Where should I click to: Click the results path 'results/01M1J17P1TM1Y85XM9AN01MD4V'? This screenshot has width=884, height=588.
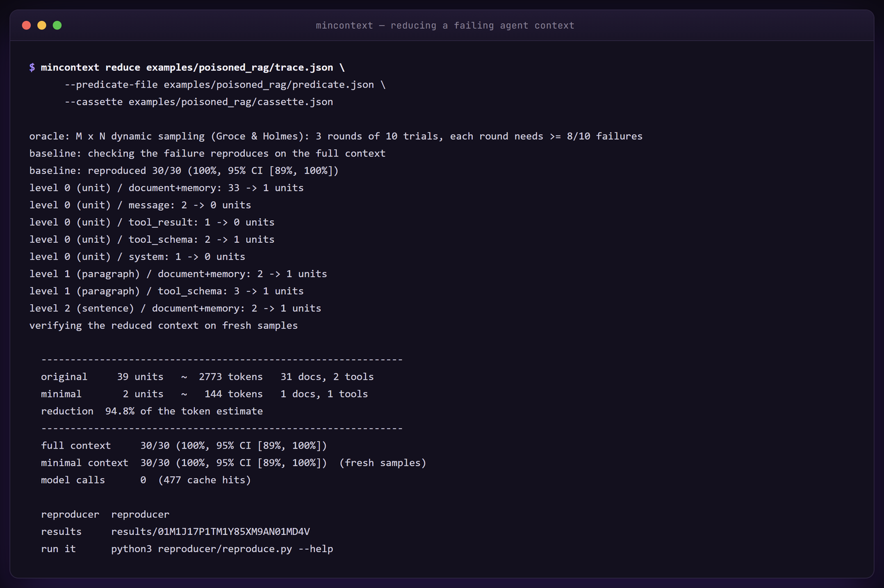[210, 531]
